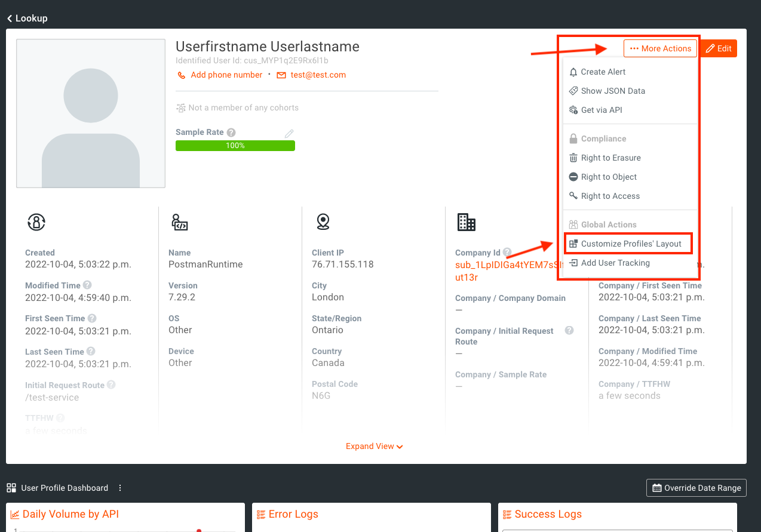Viewport: 761px width, 532px height.
Task: Click the help icon beside Company Initial Request Route
Action: click(569, 331)
